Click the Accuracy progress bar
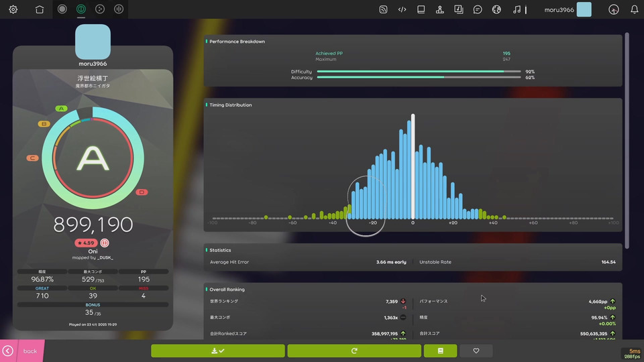644x362 pixels. pyautogui.click(x=419, y=77)
